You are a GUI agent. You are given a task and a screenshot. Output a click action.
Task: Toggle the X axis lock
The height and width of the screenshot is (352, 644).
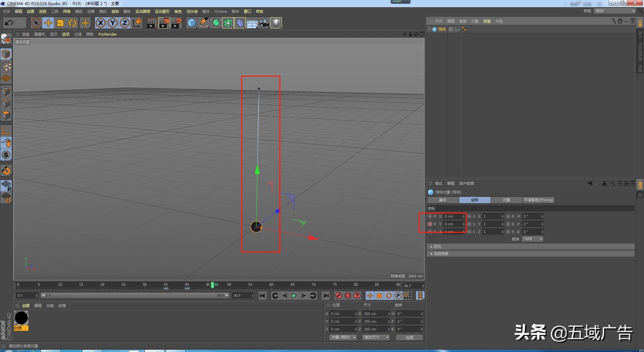tap(101, 23)
